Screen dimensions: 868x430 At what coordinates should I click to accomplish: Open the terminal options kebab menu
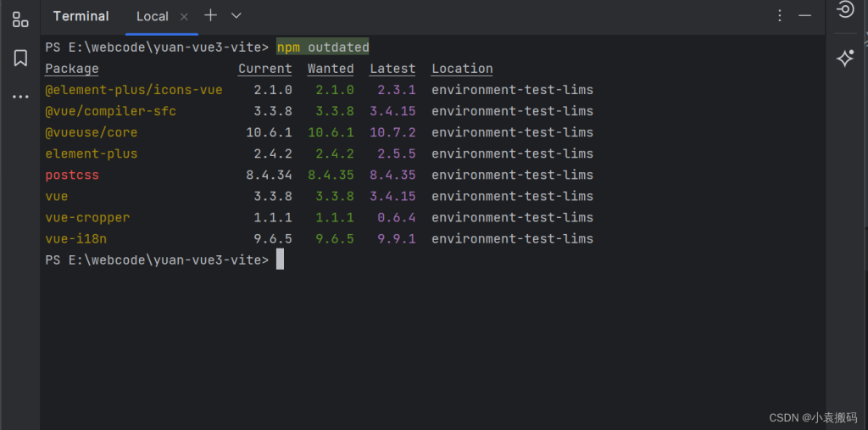[x=780, y=16]
